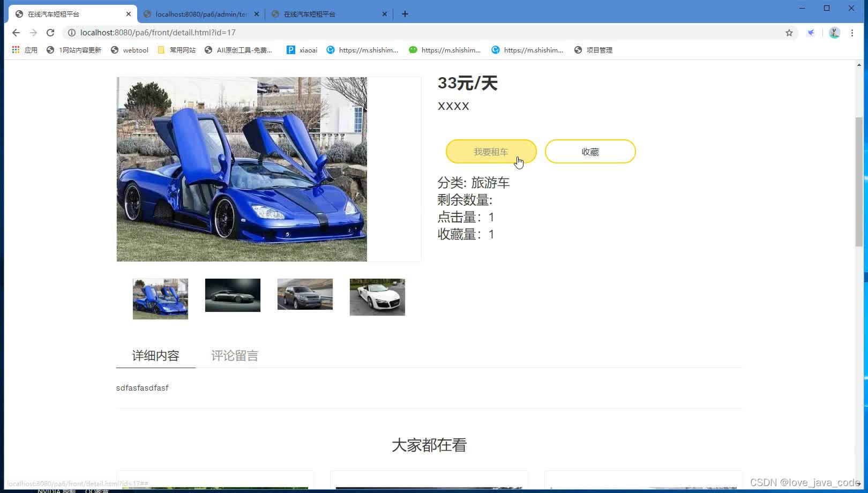Click the 点击量 count text

466,217
